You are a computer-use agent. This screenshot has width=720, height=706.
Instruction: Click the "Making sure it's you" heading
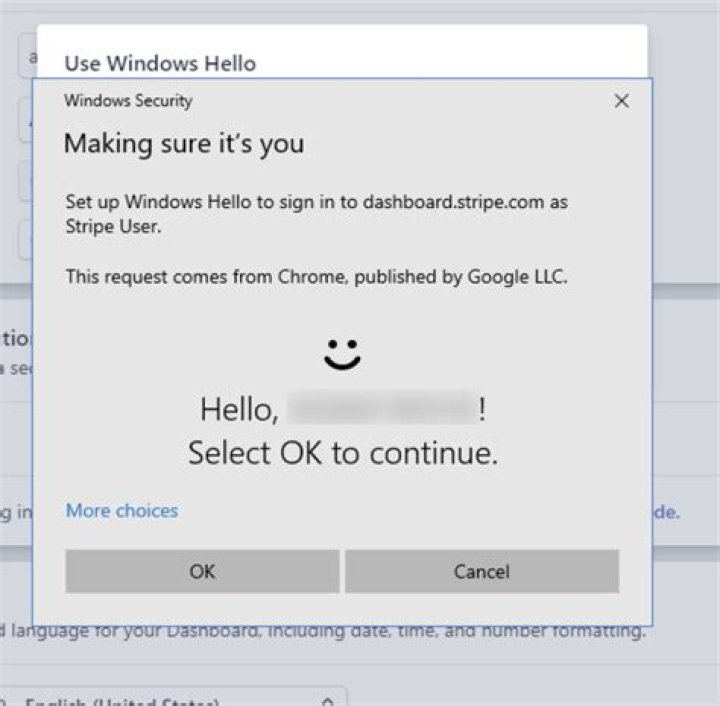(x=184, y=144)
